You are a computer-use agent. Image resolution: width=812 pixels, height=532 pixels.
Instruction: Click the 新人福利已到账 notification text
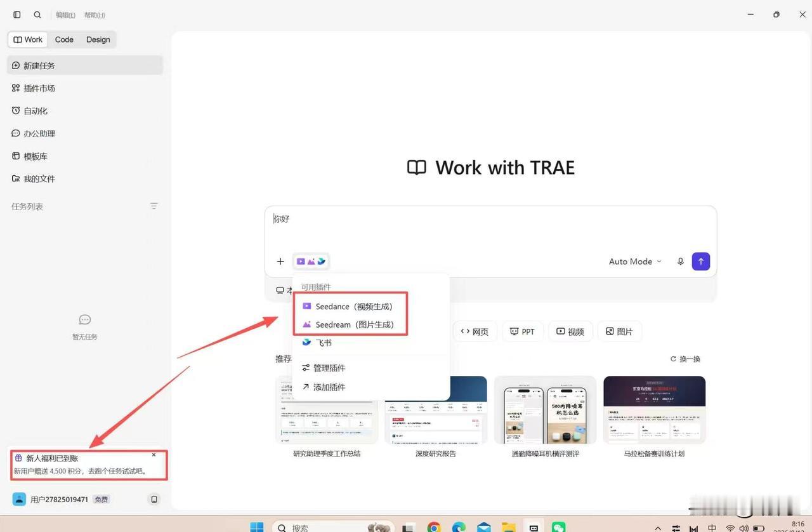53,458
